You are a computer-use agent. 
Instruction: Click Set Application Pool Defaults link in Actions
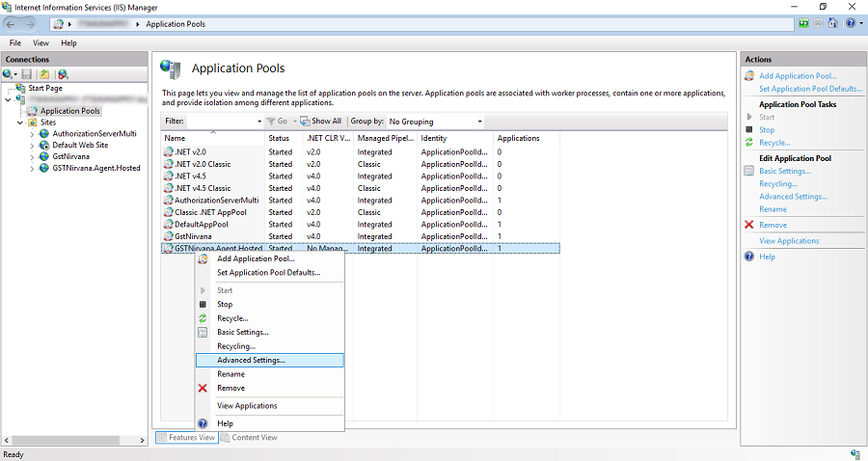[x=810, y=89]
